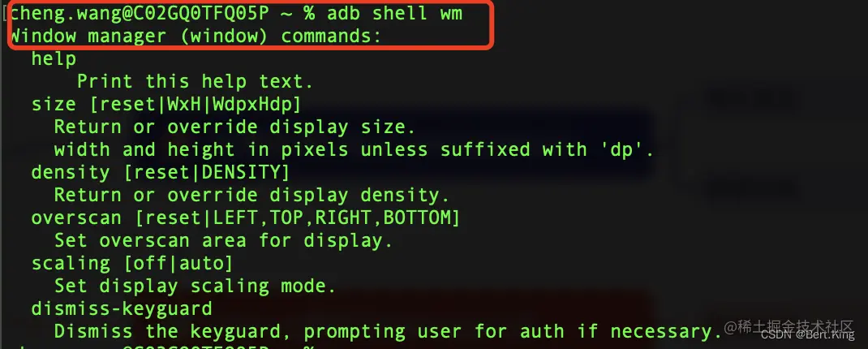Click the 'Window manager (window) commands:' header line

196,36
